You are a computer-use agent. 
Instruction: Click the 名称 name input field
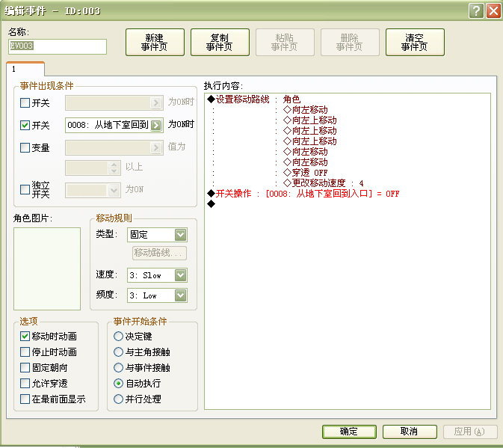point(58,46)
